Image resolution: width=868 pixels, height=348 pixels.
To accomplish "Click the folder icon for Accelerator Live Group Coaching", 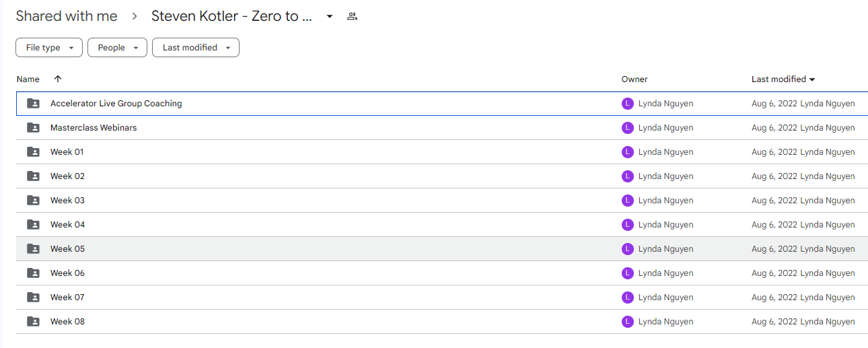I will 33,104.
